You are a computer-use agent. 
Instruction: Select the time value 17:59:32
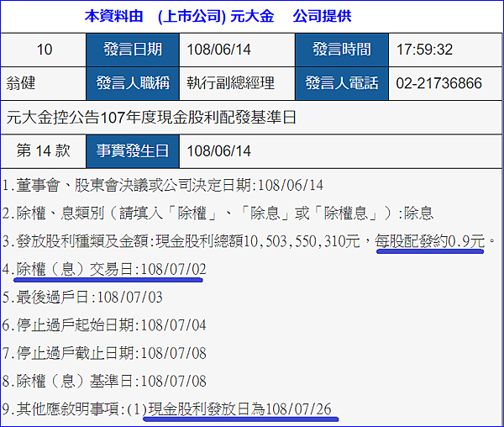pyautogui.click(x=424, y=50)
